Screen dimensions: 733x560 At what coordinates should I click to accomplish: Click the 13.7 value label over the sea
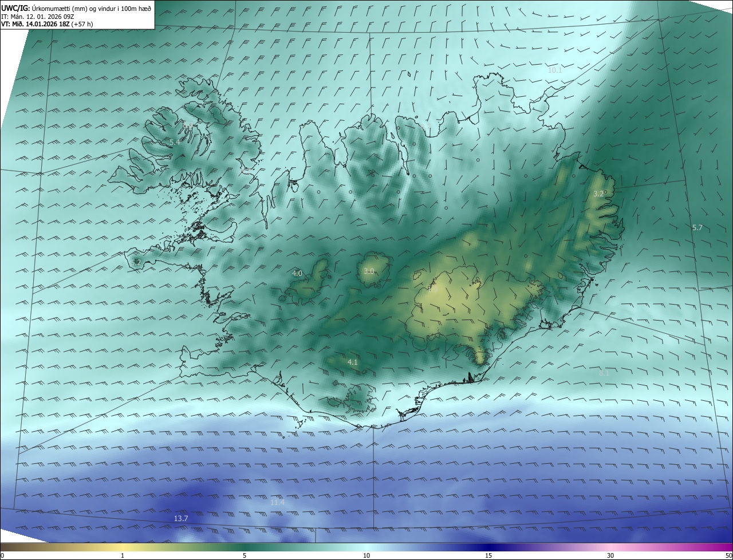coord(180,518)
